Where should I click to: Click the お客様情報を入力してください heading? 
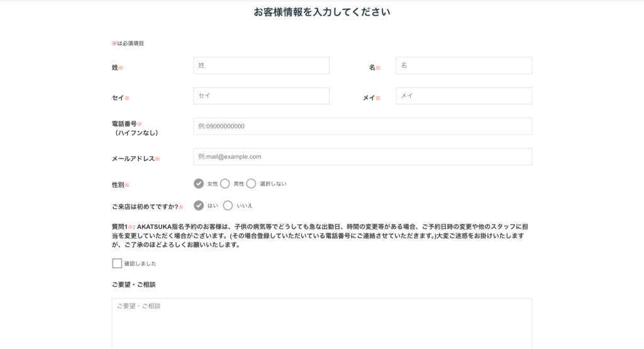coord(321,12)
